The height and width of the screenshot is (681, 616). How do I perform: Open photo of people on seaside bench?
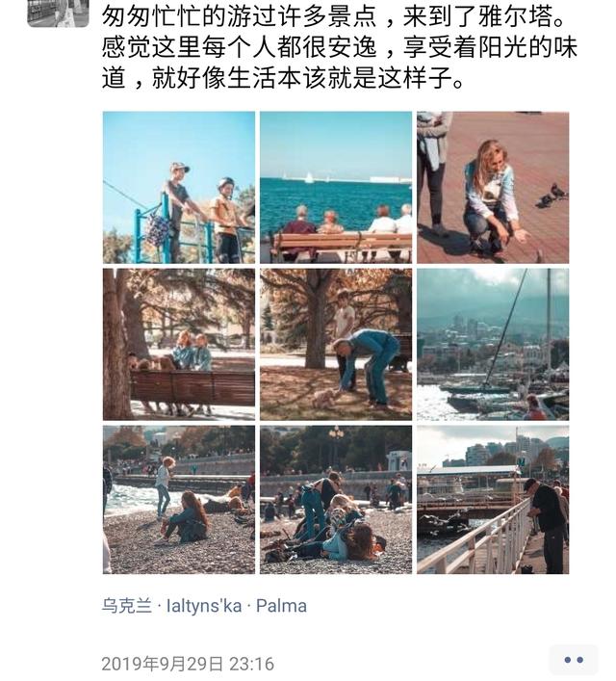[x=336, y=187]
